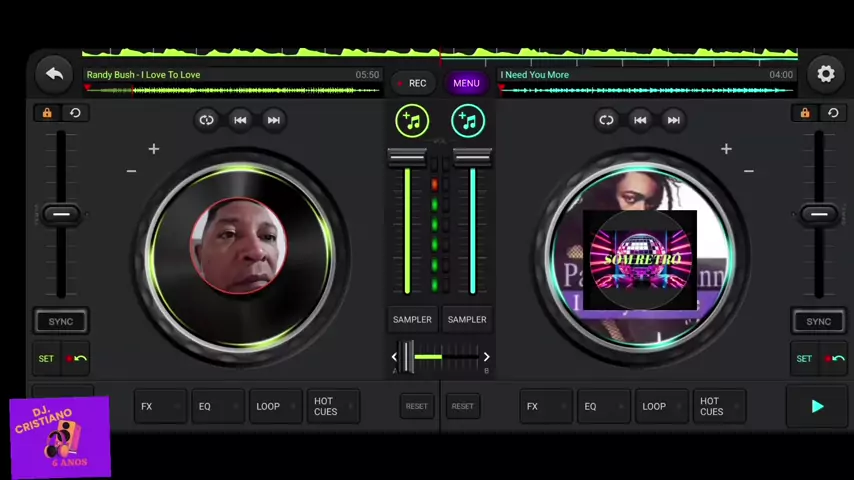Screen dimensions: 854x480
Task: Open the MENU
Action: click(466, 83)
